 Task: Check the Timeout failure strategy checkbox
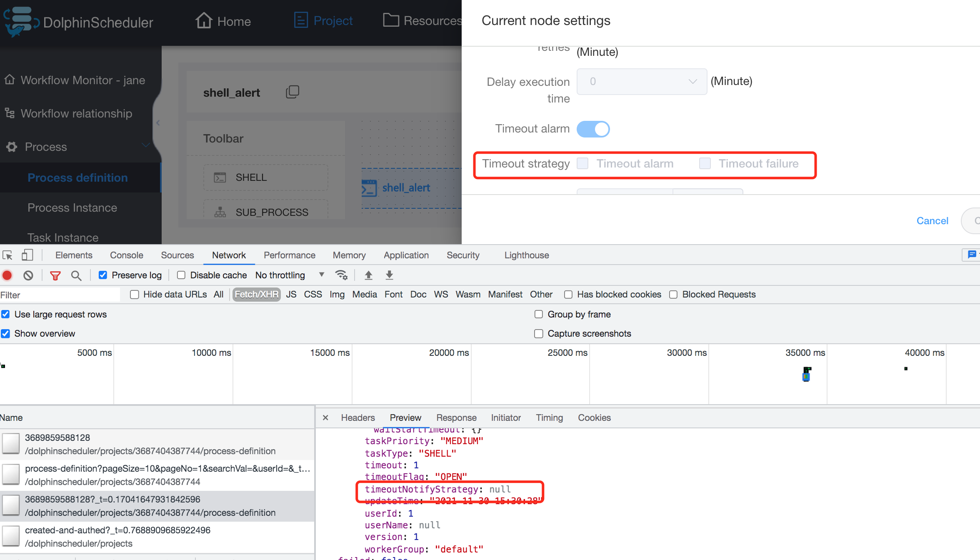705,163
